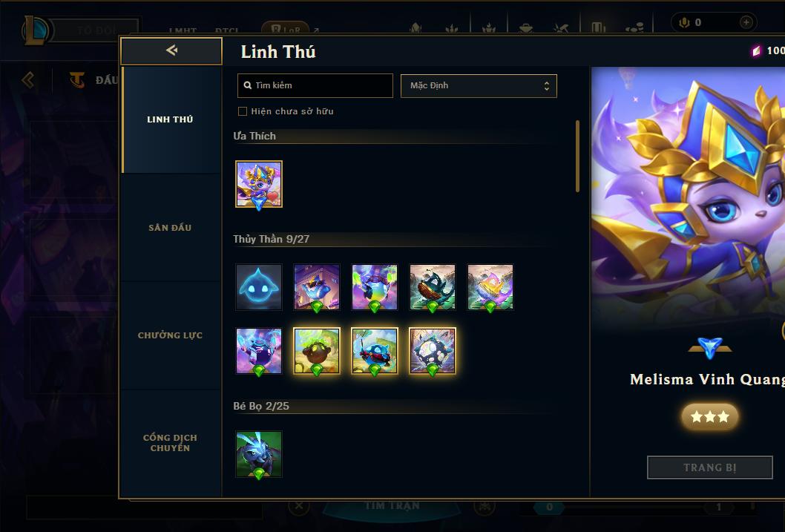
Task: Switch to the Sân Đấu tab
Action: tap(170, 228)
